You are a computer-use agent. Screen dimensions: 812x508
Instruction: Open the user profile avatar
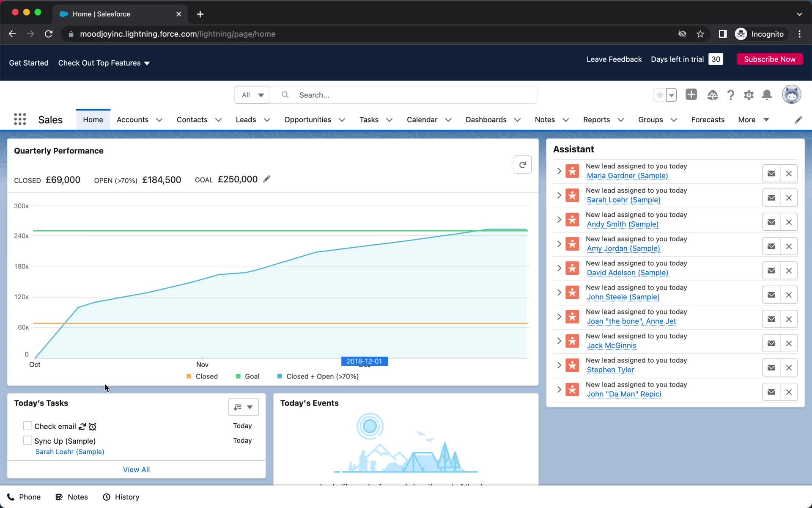click(791, 94)
